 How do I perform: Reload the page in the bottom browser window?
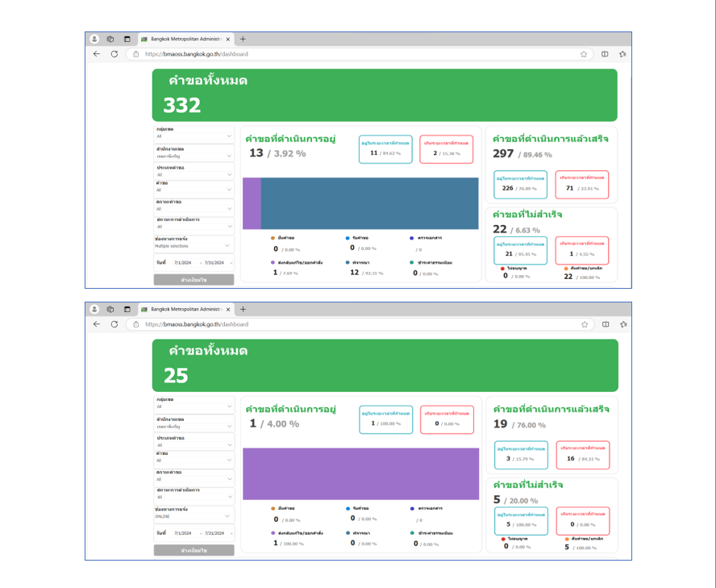114,324
